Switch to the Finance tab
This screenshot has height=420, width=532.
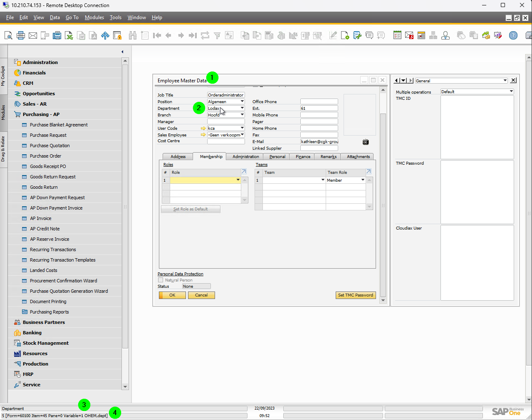303,157
